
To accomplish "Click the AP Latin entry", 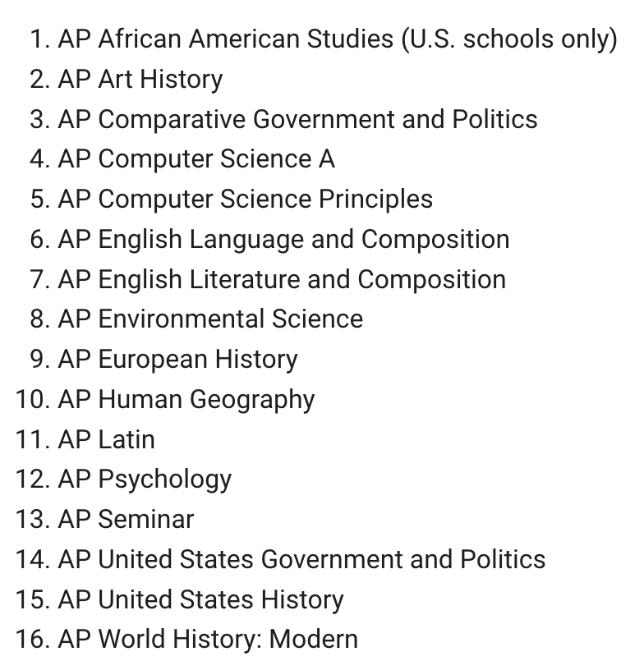I will click(107, 439).
